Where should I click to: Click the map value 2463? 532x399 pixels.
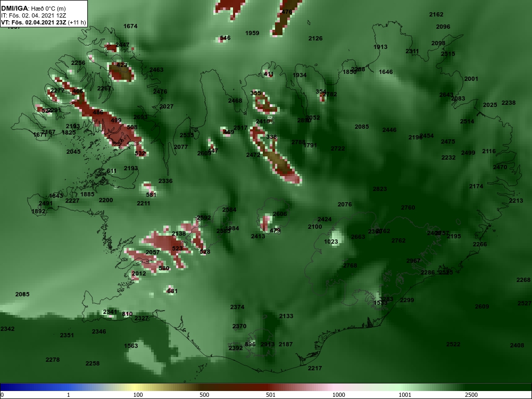[156, 70]
